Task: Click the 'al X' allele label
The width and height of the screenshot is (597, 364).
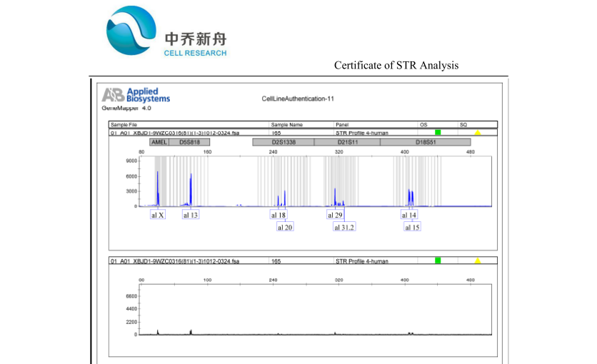Action: 158,215
